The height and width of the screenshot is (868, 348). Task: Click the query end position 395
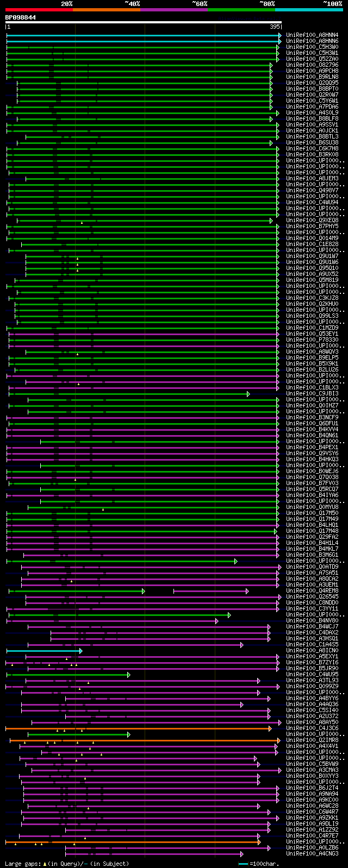tap(275, 27)
